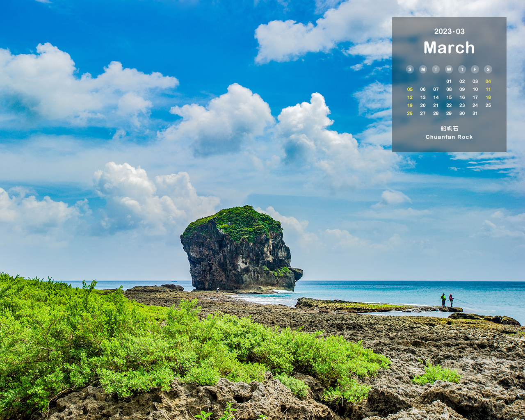Click the Chinese caption '船帆石'
The height and width of the screenshot is (420, 525).
449,128
